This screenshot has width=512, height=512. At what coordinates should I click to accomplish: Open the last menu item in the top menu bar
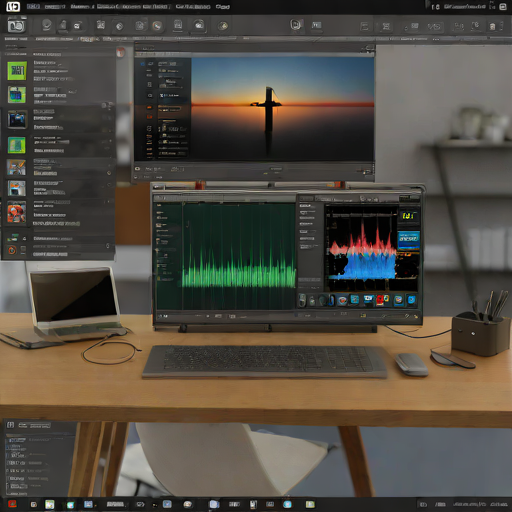pos(223,7)
